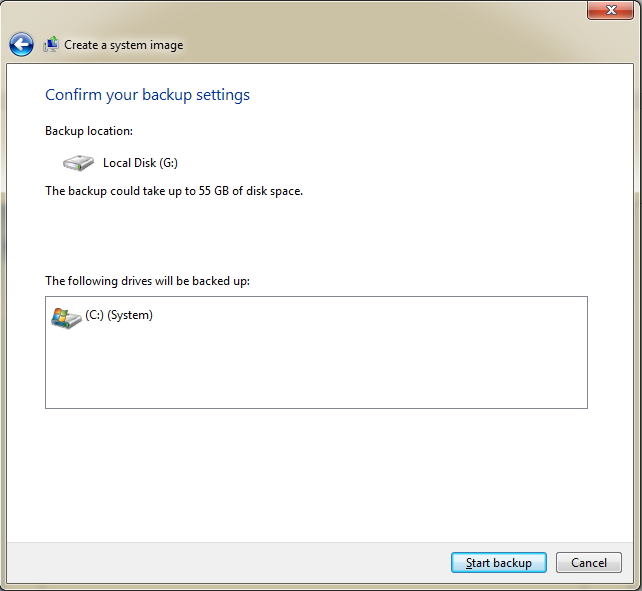Click the 'Backup location:' label

[89, 131]
